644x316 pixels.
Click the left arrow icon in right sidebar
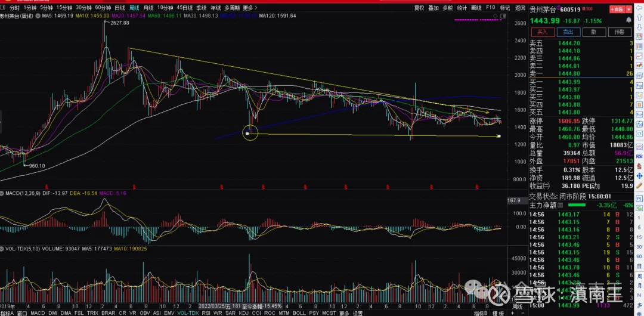[x=639, y=8]
